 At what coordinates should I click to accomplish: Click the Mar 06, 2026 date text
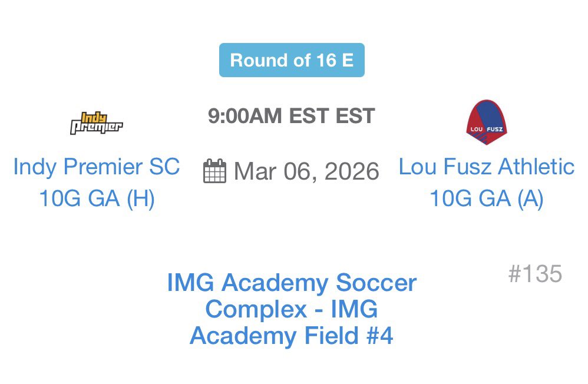(x=306, y=171)
